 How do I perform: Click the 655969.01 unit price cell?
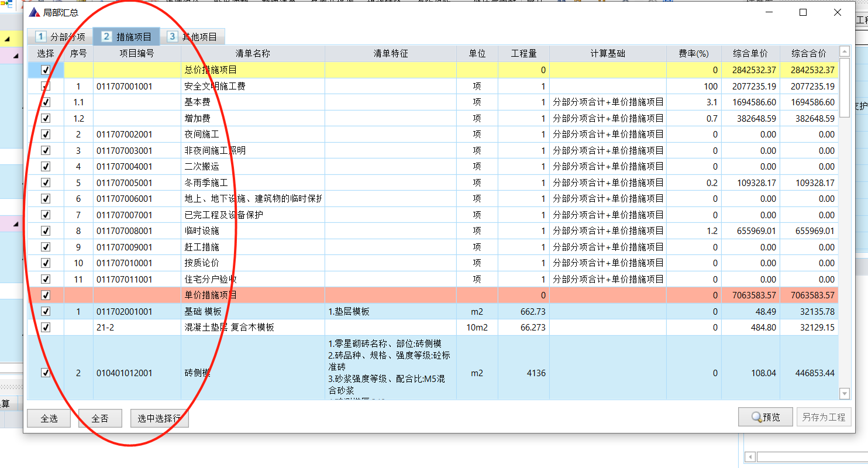[750, 231]
